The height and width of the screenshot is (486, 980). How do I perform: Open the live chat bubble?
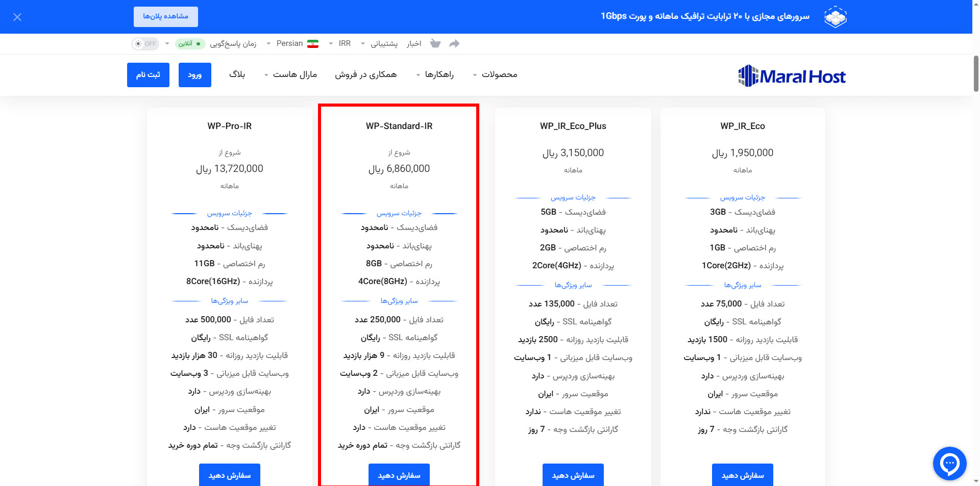pyautogui.click(x=949, y=464)
